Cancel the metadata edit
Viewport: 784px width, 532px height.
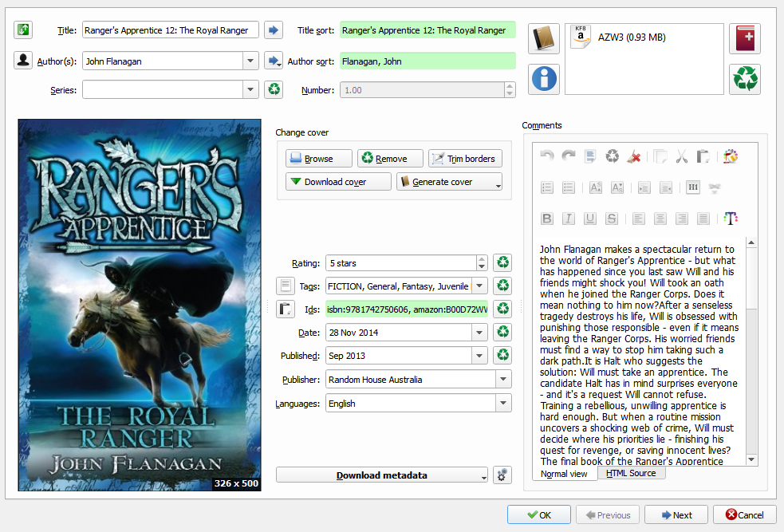tap(744, 514)
